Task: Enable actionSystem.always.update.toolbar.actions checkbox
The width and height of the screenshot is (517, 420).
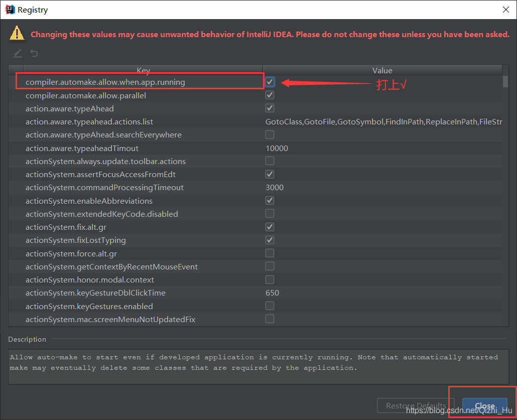Action: pos(270,161)
